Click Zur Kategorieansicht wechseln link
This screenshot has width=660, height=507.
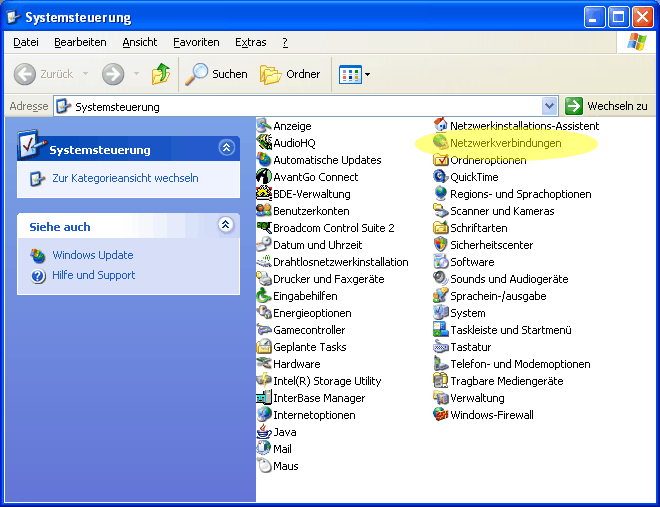click(125, 178)
